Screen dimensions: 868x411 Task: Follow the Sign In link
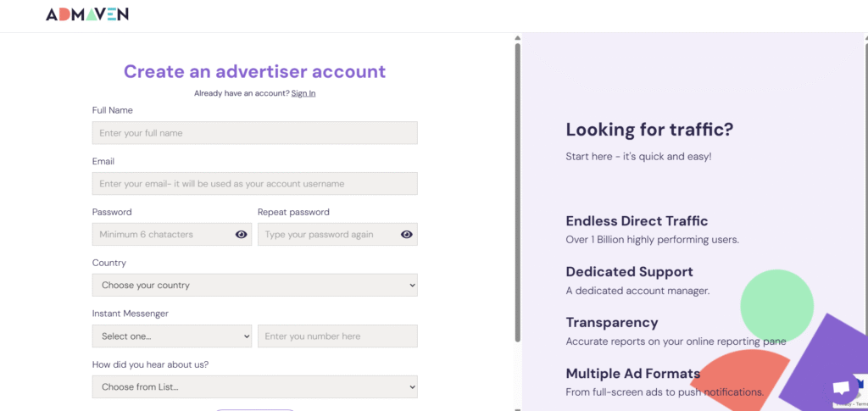[303, 93]
